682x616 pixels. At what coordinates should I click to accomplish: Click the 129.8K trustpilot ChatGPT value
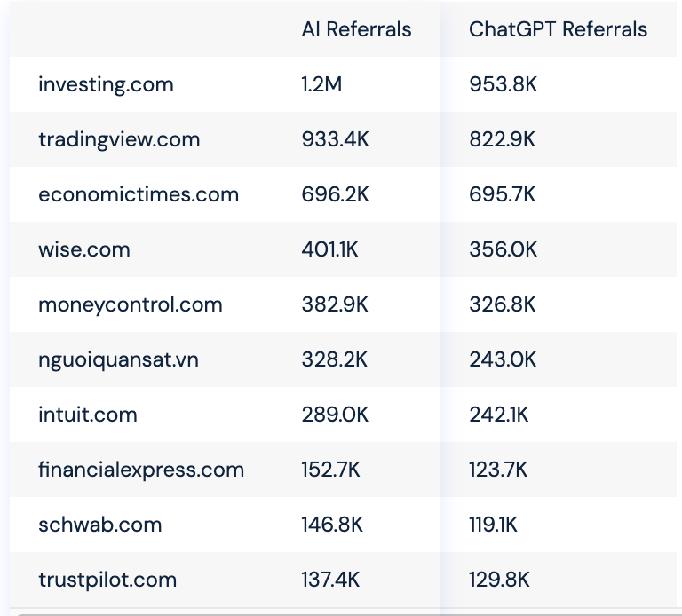pyautogui.click(x=499, y=580)
